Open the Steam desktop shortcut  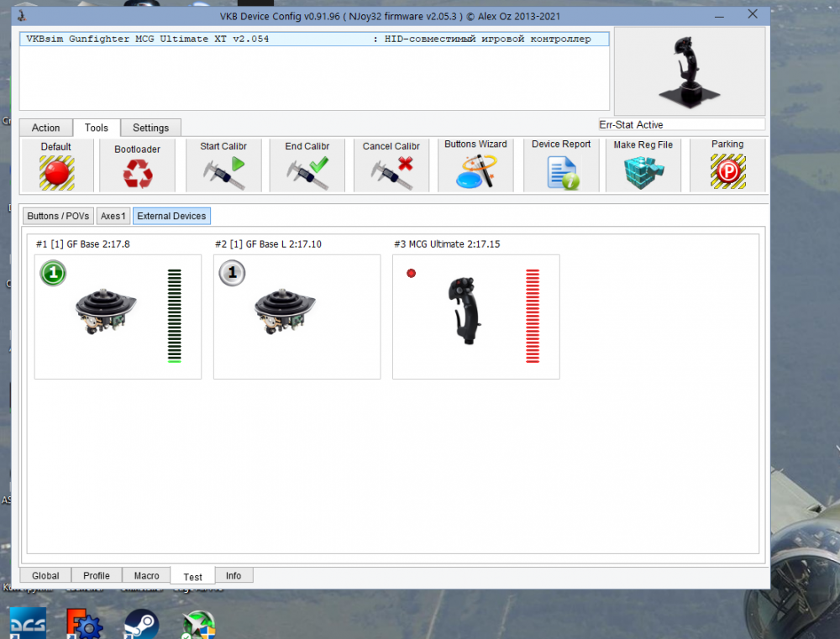pos(141,625)
